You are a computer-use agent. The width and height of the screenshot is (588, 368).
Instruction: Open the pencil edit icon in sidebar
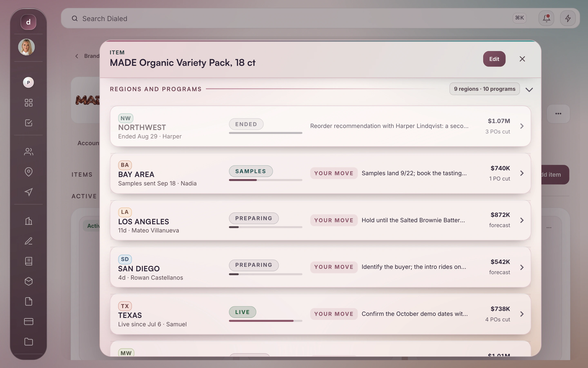coord(29,241)
